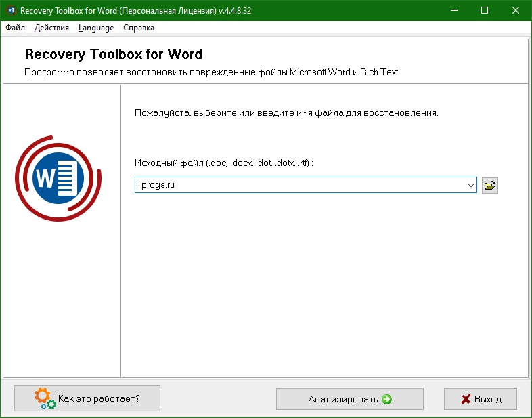
Task: Open the Справка menu
Action: click(139, 28)
